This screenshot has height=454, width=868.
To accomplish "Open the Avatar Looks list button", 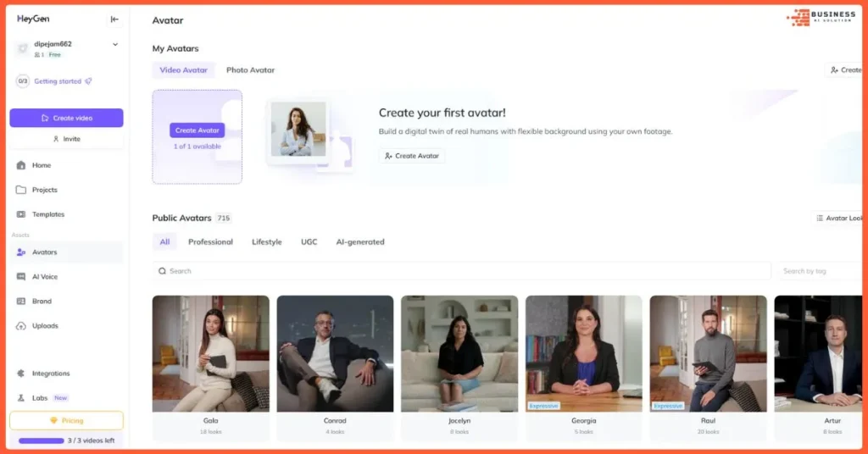I will tap(837, 219).
